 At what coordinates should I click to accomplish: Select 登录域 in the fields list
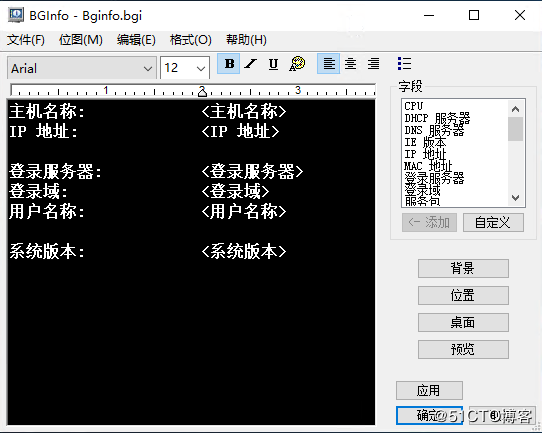point(422,190)
